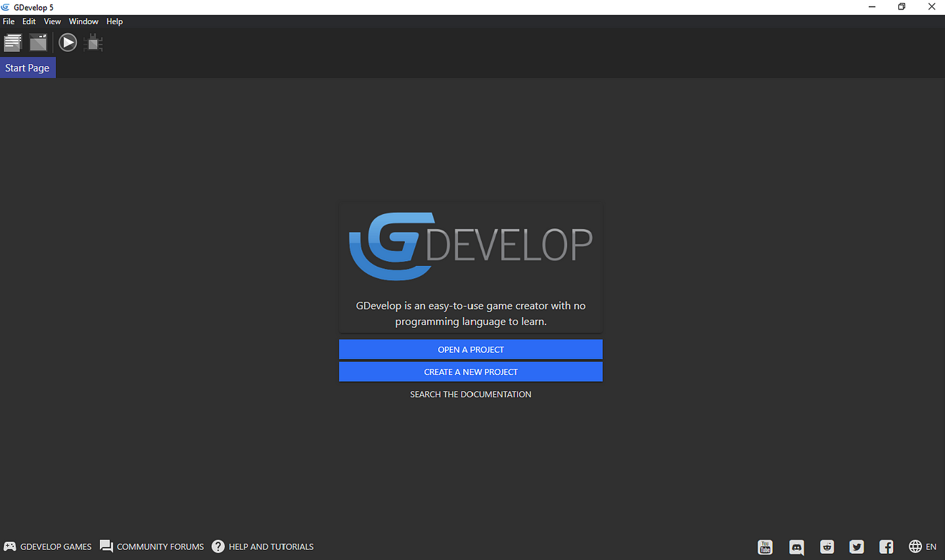The image size is (945, 560).
Task: Click the GDevelop logo image
Action: [x=470, y=246]
